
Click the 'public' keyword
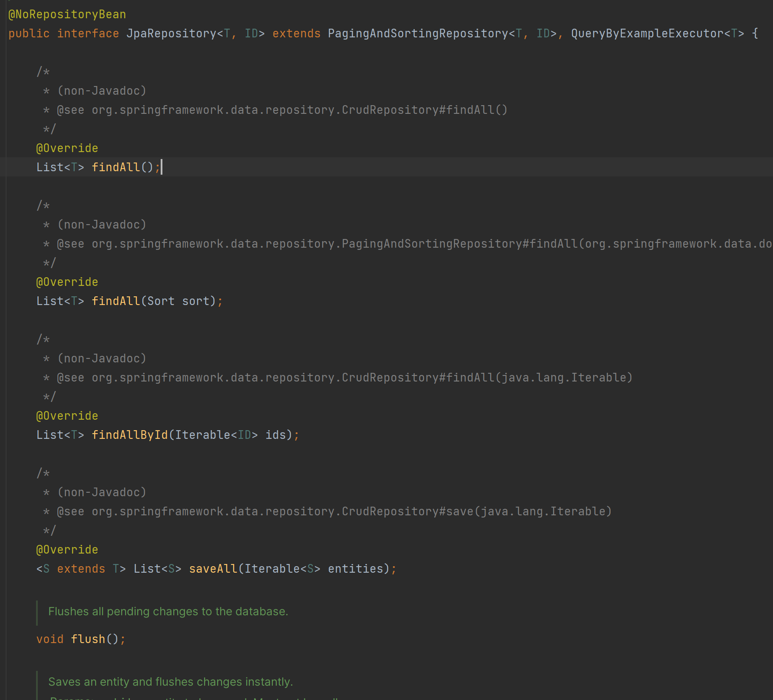(x=29, y=33)
